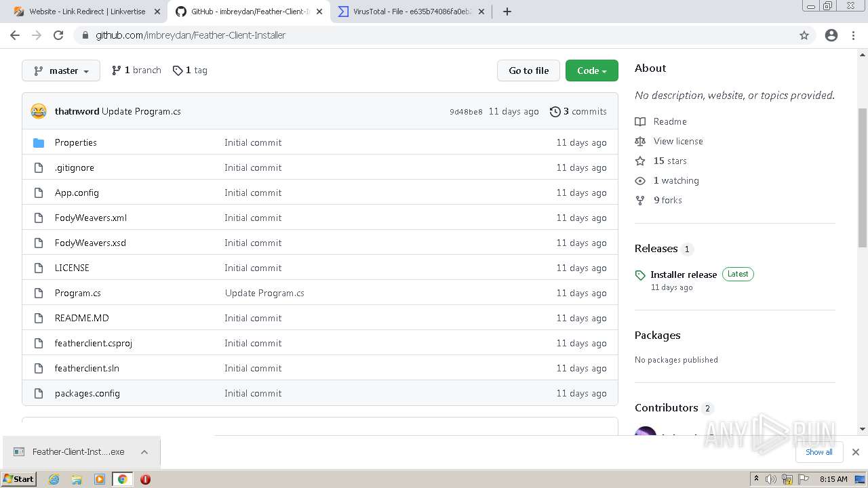Screen dimensions: 868x488
Task: Close the Linkvertise tab
Action: point(157,12)
